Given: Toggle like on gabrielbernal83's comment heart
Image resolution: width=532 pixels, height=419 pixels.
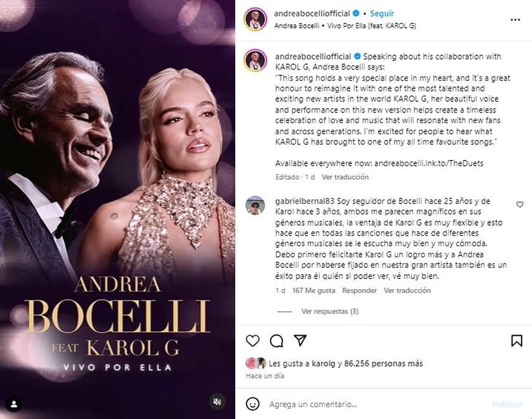Looking at the screenshot, I should 519,204.
